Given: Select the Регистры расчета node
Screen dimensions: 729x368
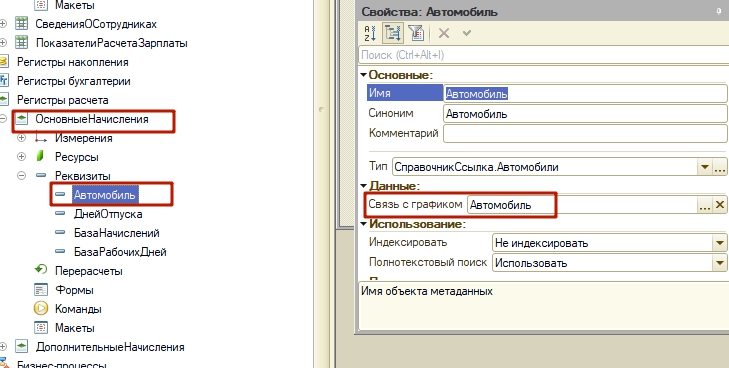Looking at the screenshot, I should coord(63,100).
